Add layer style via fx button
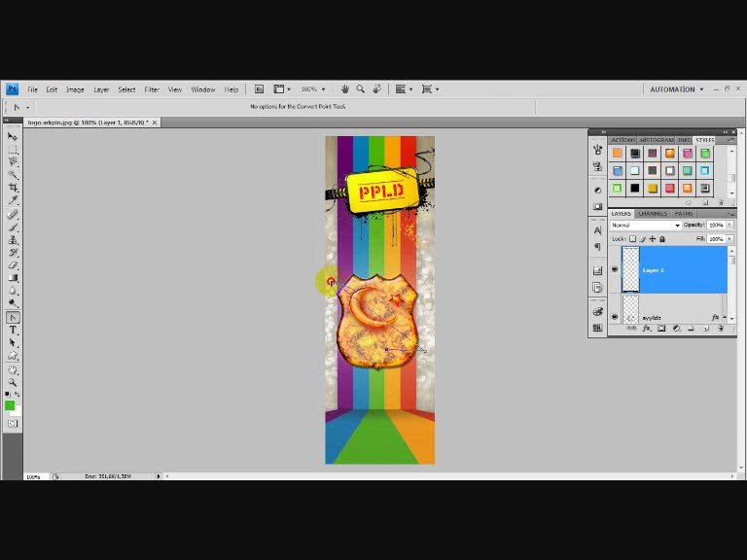 pyautogui.click(x=646, y=329)
